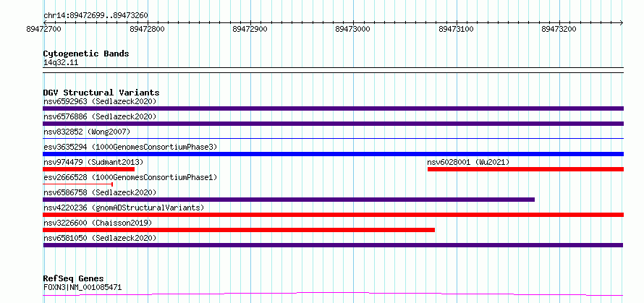644x303 pixels.
Task: Open nsv4220236 (gnomADStructuralVariants) label
Action: coord(124,208)
